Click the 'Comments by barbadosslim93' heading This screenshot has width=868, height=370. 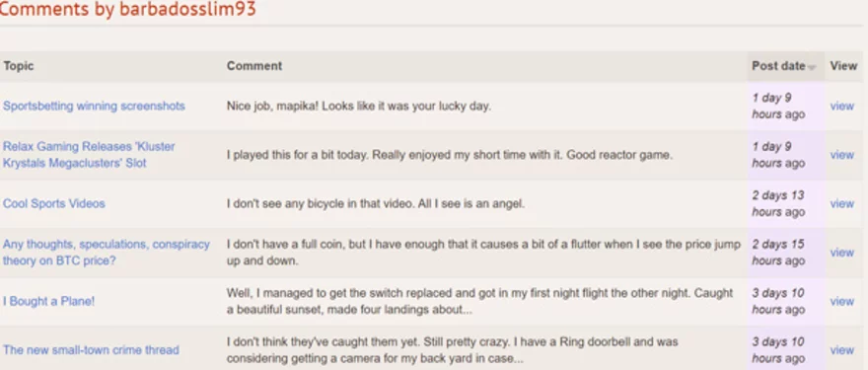click(x=128, y=9)
